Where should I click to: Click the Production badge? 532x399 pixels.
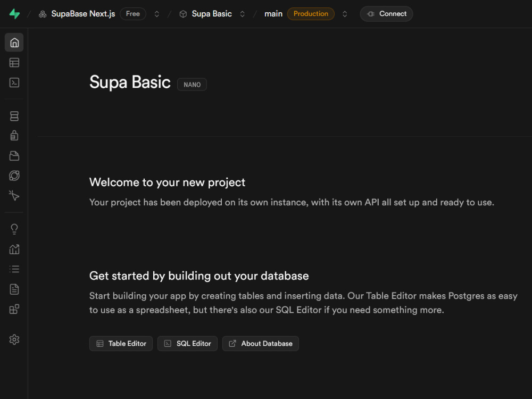pos(311,14)
